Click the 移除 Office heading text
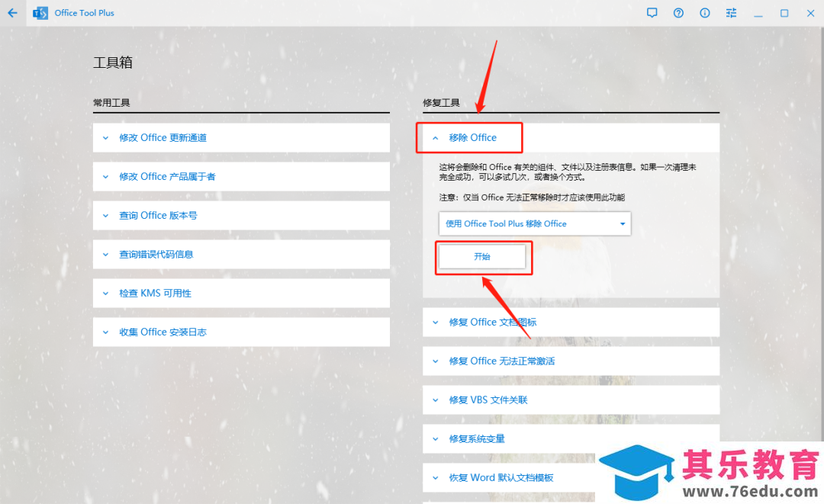824x504 pixels. point(472,137)
